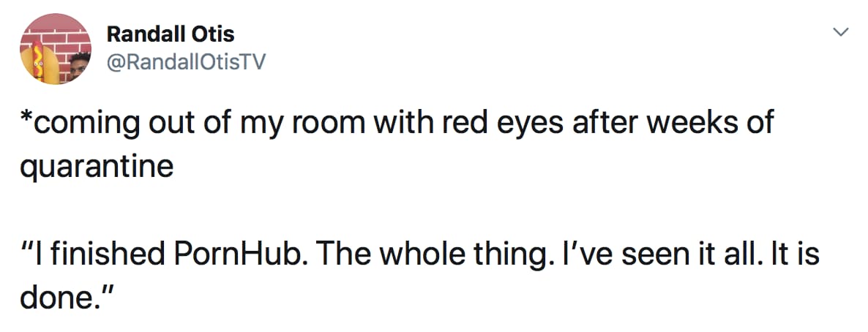This screenshot has width=868, height=332.
Task: Open the @RandallOtisTV handle link
Action: pos(187,63)
